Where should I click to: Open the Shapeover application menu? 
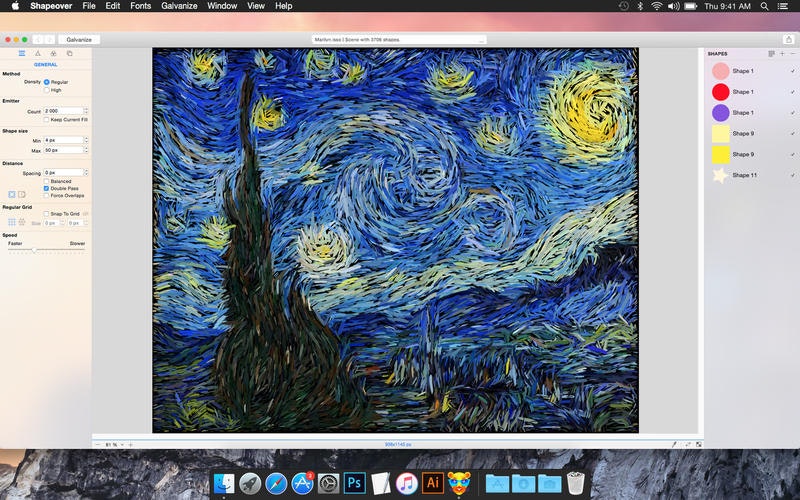51,6
